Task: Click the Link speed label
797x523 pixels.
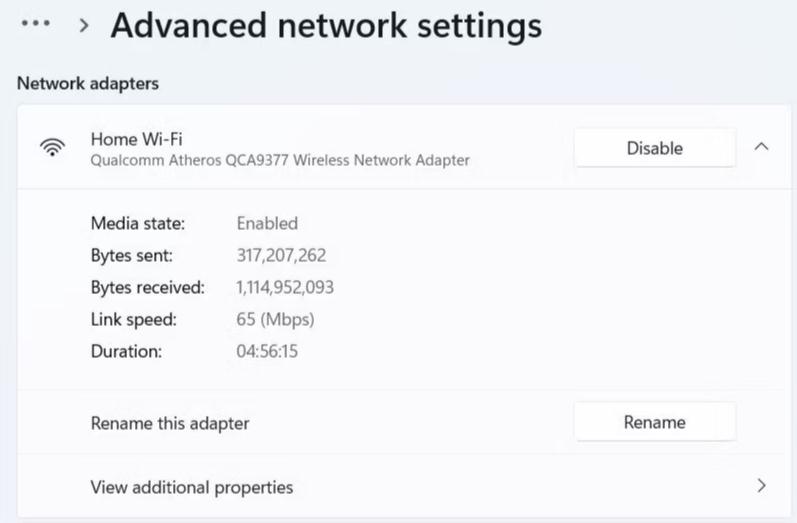Action: [133, 319]
